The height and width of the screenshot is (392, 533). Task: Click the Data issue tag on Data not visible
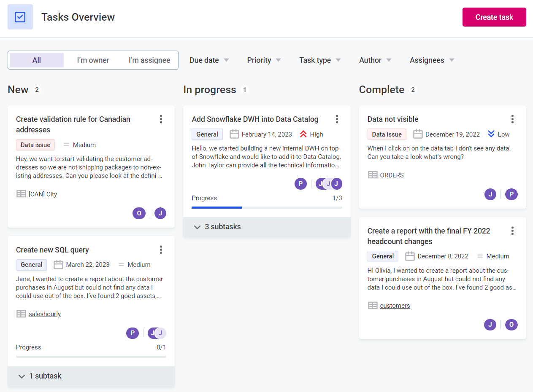(x=387, y=134)
